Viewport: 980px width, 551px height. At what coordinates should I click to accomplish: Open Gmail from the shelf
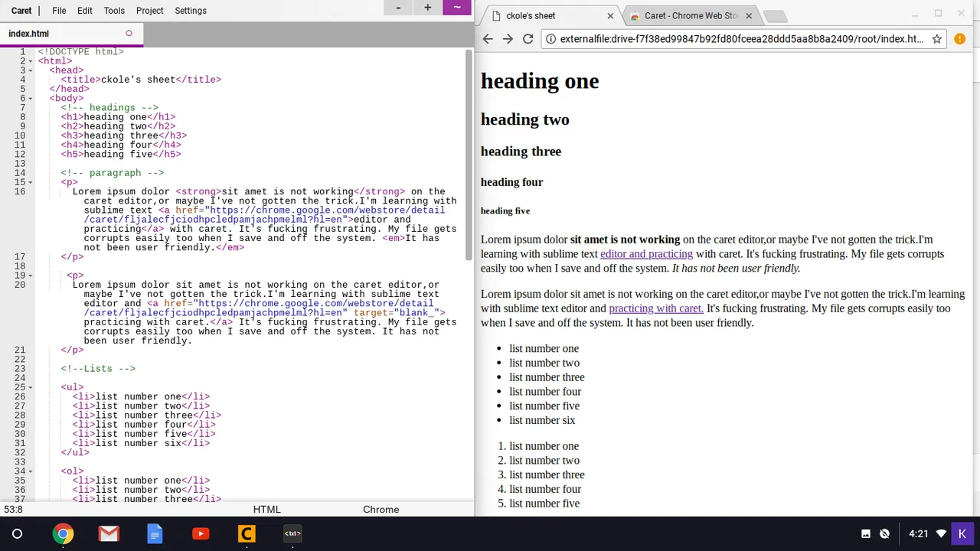coord(109,533)
